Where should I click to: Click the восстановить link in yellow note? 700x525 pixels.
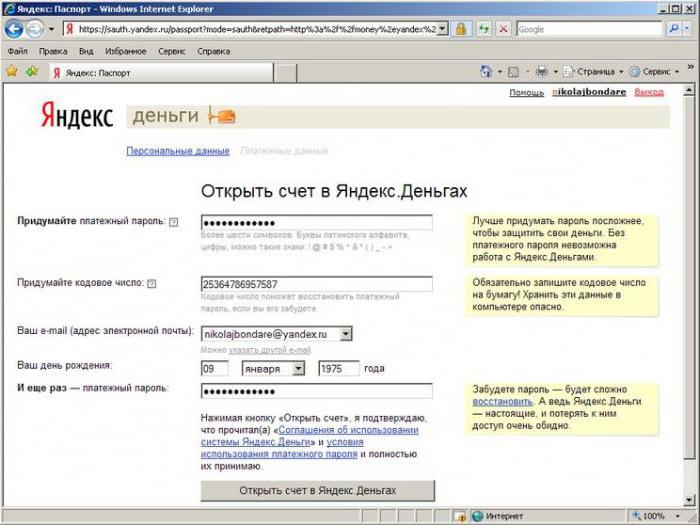click(502, 401)
